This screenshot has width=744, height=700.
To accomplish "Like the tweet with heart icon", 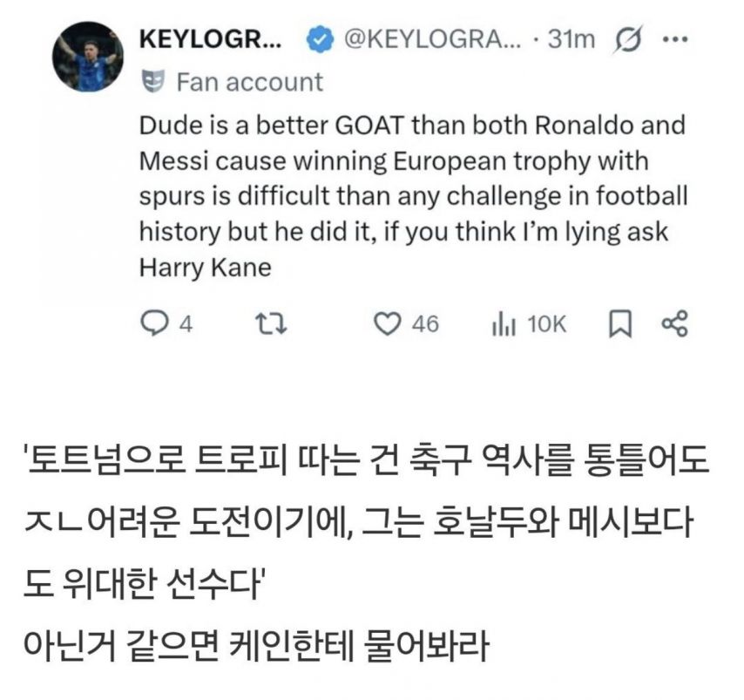I will point(387,324).
